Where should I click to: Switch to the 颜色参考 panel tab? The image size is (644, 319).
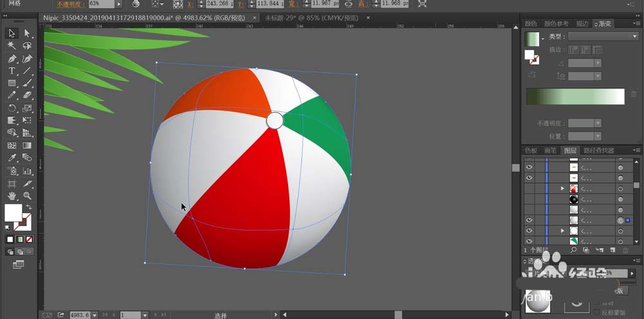pyautogui.click(x=556, y=24)
